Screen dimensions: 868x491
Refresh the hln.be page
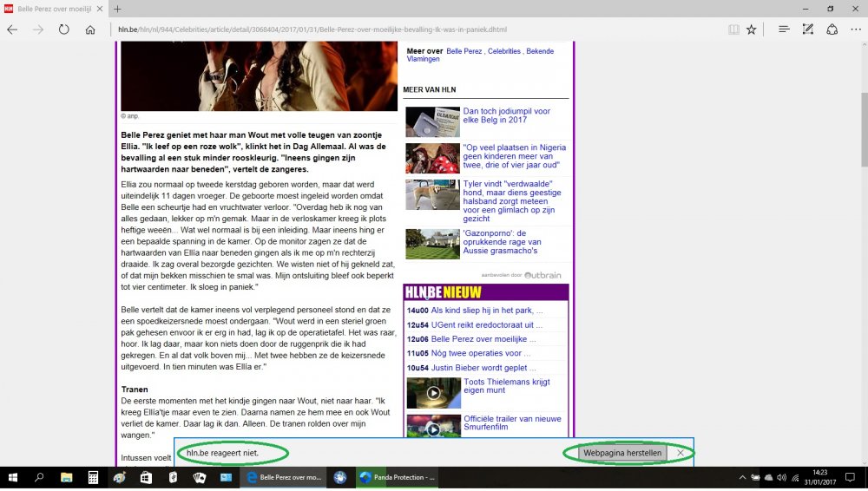(x=64, y=29)
